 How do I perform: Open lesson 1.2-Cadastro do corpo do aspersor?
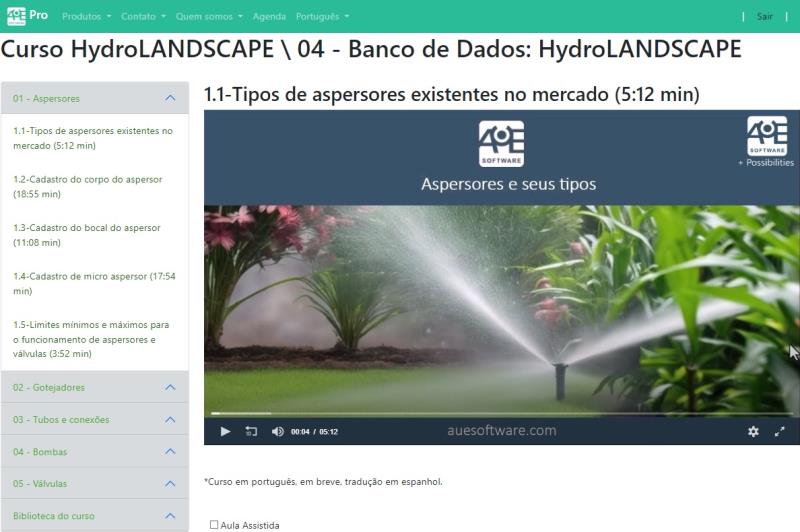[x=88, y=187]
